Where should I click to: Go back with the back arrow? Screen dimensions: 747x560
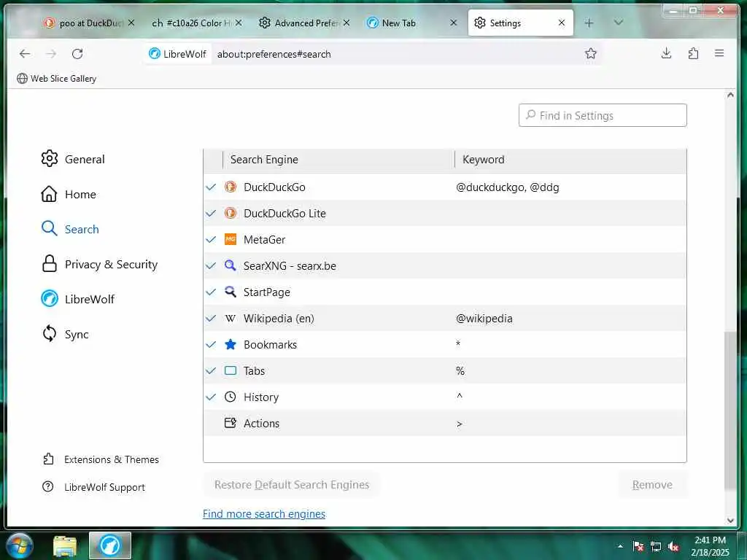pyautogui.click(x=25, y=54)
